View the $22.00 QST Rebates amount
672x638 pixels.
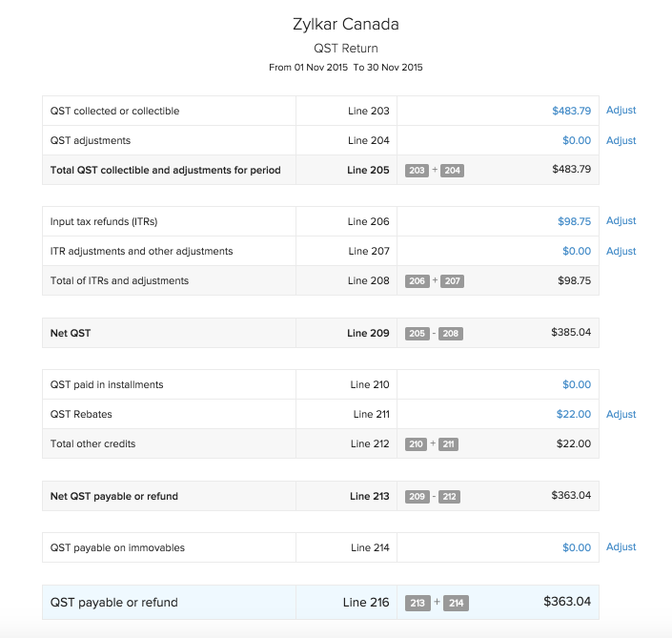click(574, 415)
